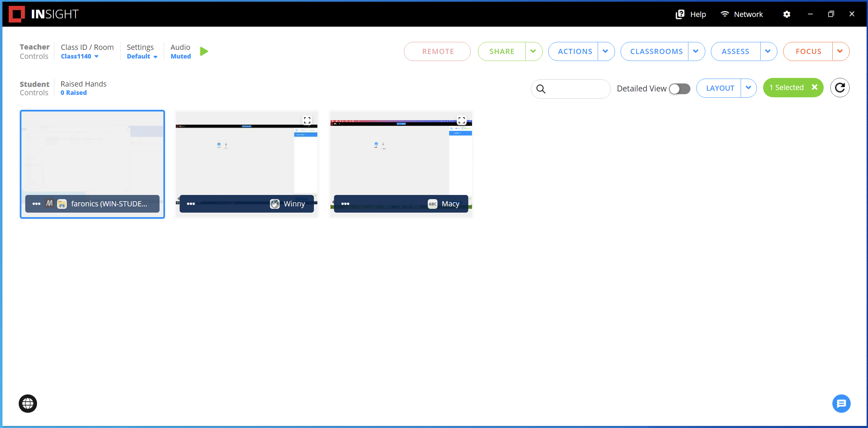Open the settings gear icon
The width and height of the screenshot is (868, 428).
pos(786,14)
